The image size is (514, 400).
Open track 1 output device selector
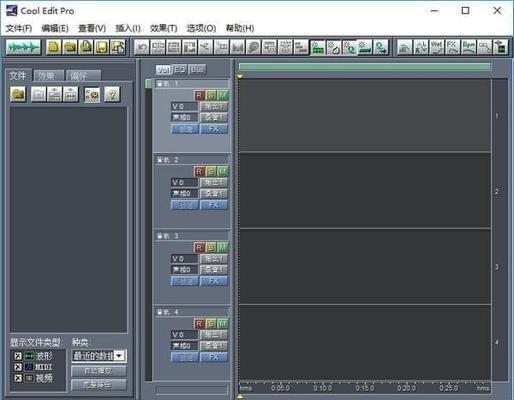pyautogui.click(x=214, y=107)
